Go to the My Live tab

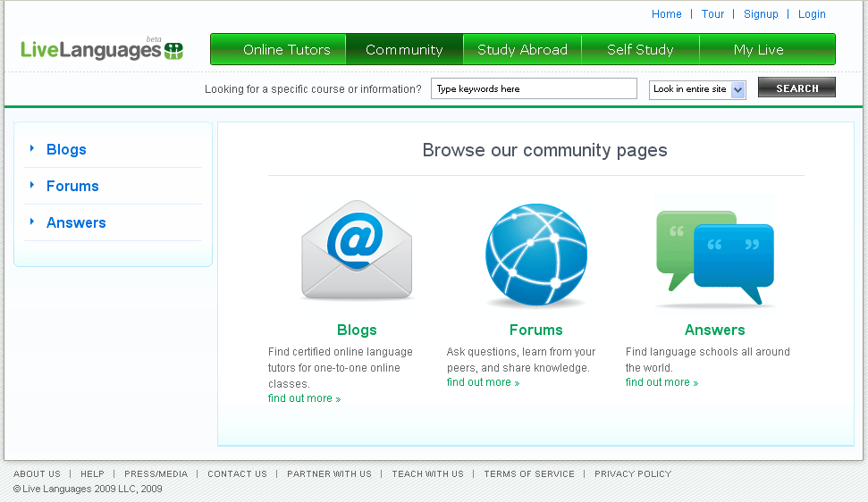pos(758,50)
